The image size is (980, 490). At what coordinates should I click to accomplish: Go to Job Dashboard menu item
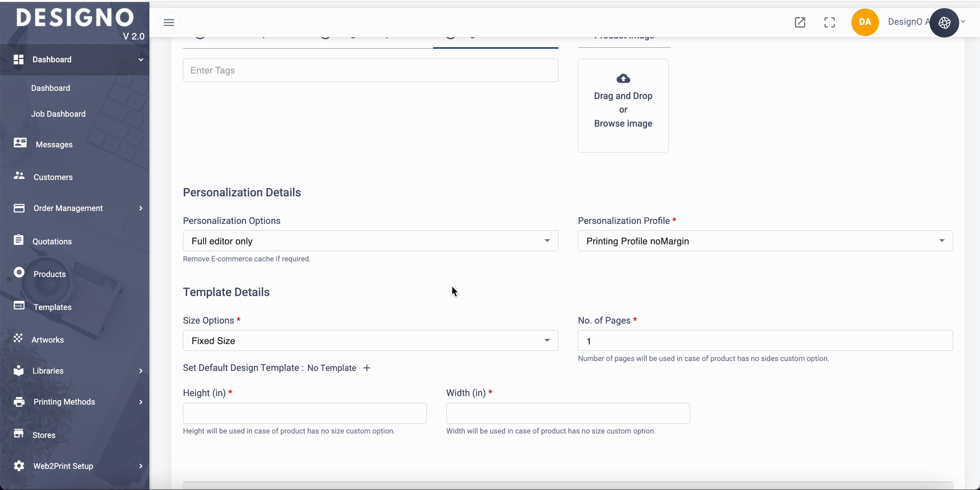point(58,114)
